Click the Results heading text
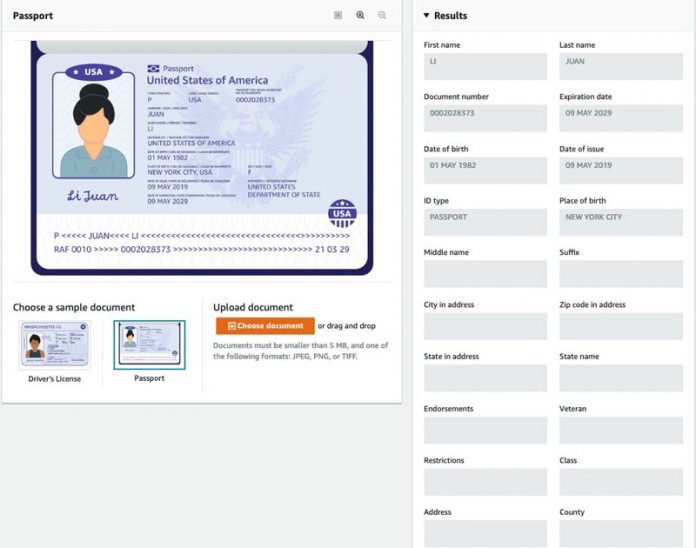The image size is (696, 548). tap(451, 16)
